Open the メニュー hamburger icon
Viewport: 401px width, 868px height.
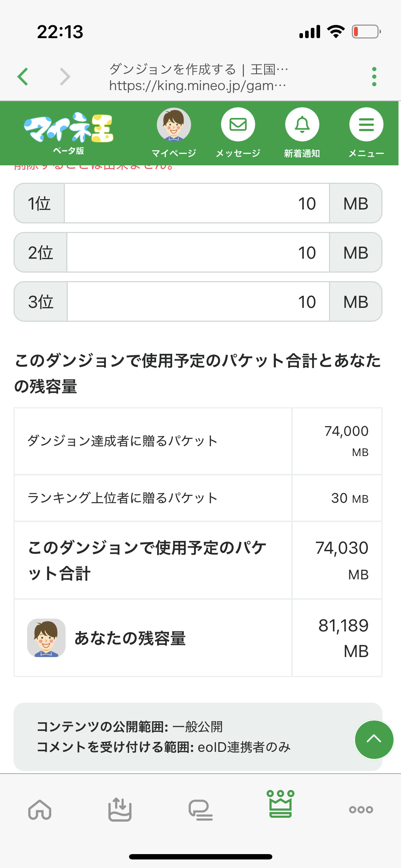pos(366,125)
